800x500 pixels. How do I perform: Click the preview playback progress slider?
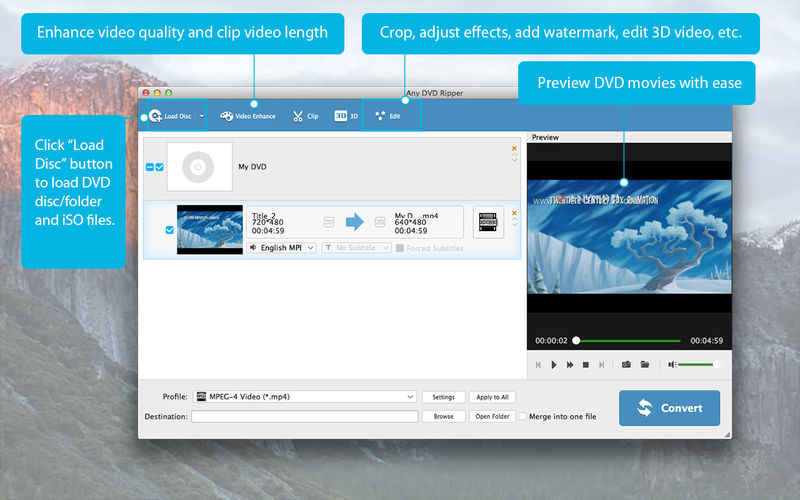point(628,340)
